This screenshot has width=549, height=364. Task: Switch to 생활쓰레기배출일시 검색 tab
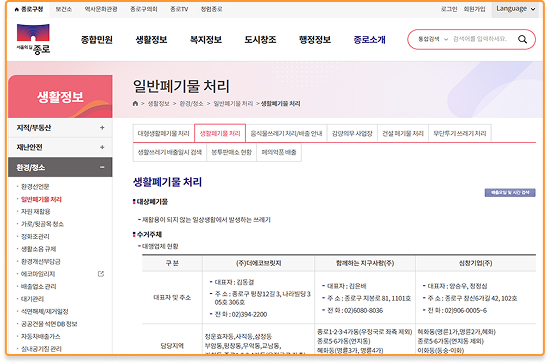coord(170,152)
